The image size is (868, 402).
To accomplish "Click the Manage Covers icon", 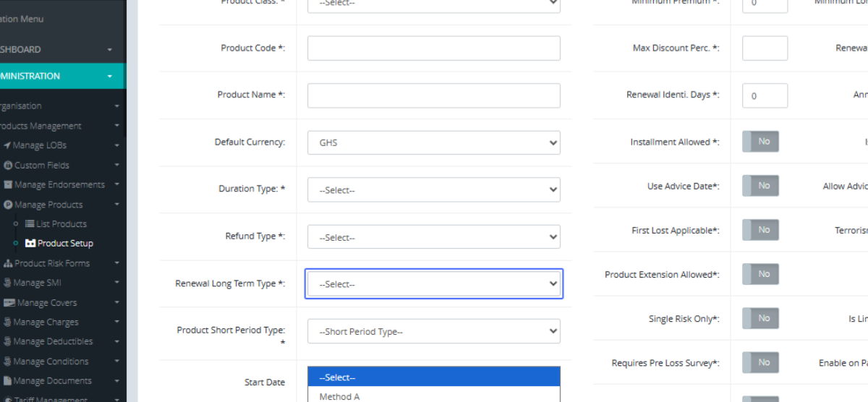I will click(x=9, y=303).
